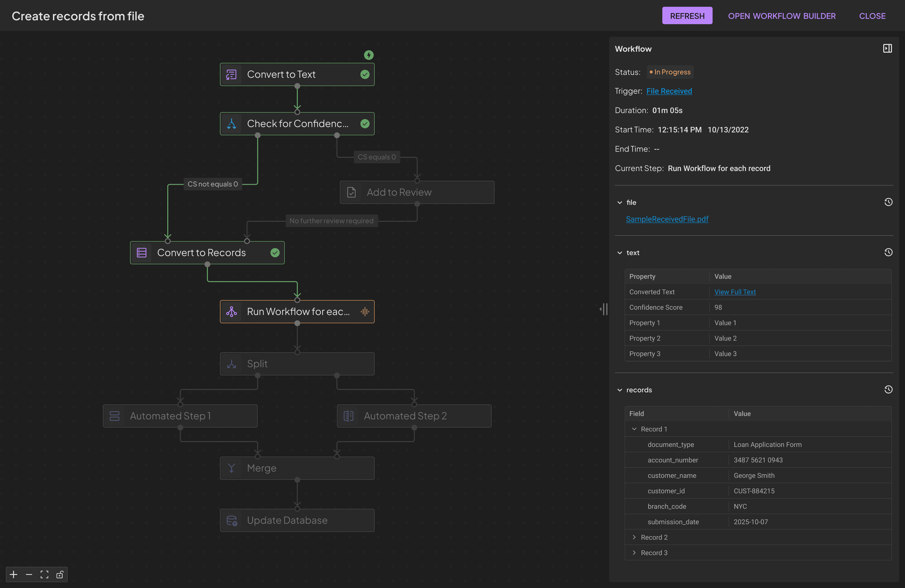Click the lightning trigger icon above Convert to Text
Screen dimensions: 905x588
coord(368,55)
